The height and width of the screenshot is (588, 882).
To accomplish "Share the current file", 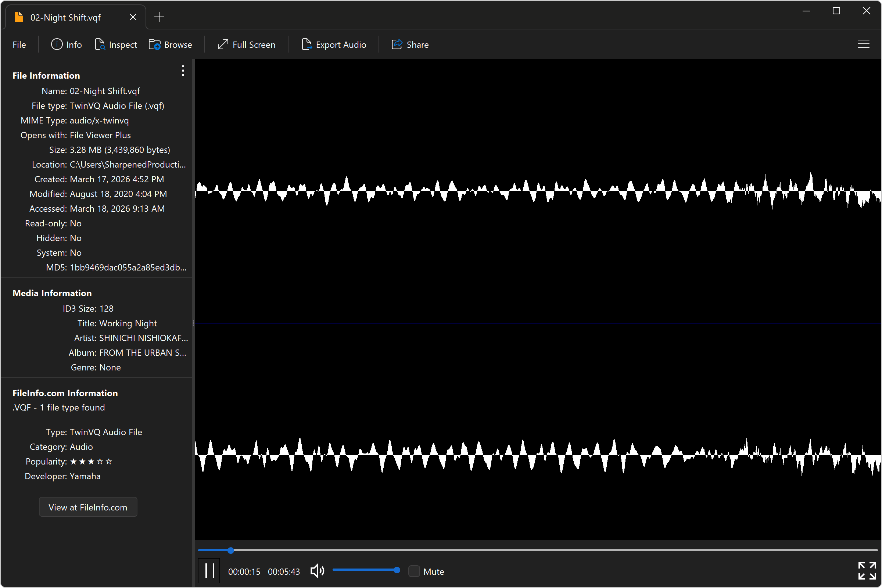I will [x=410, y=44].
